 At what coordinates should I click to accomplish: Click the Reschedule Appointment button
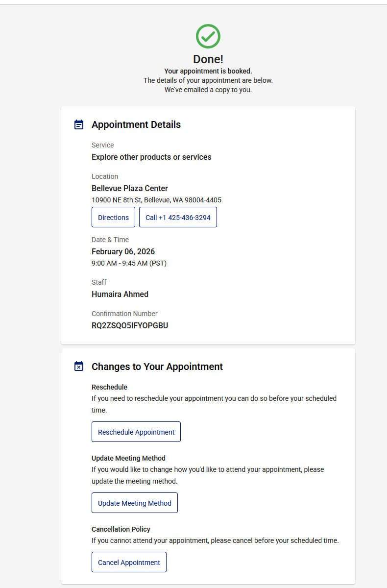tap(136, 432)
